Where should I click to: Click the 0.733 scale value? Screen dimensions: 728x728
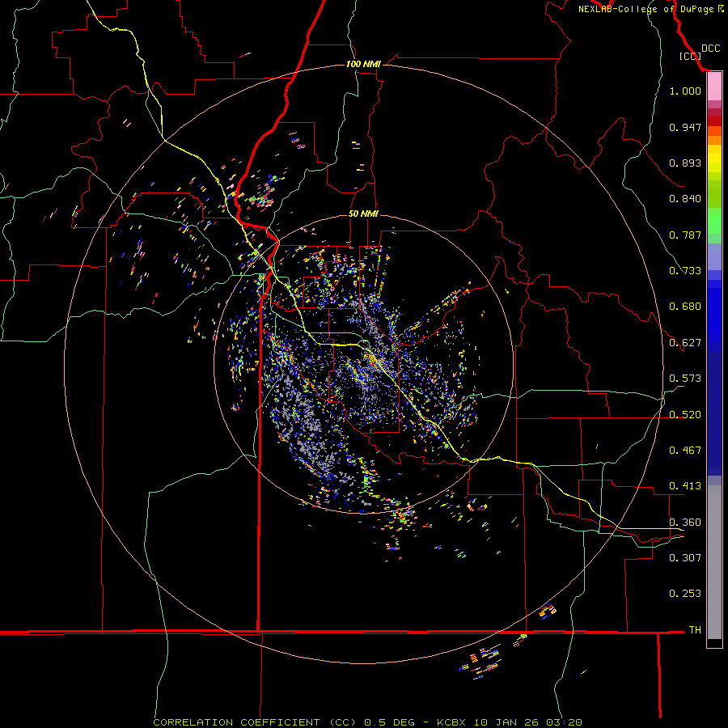coord(685,271)
